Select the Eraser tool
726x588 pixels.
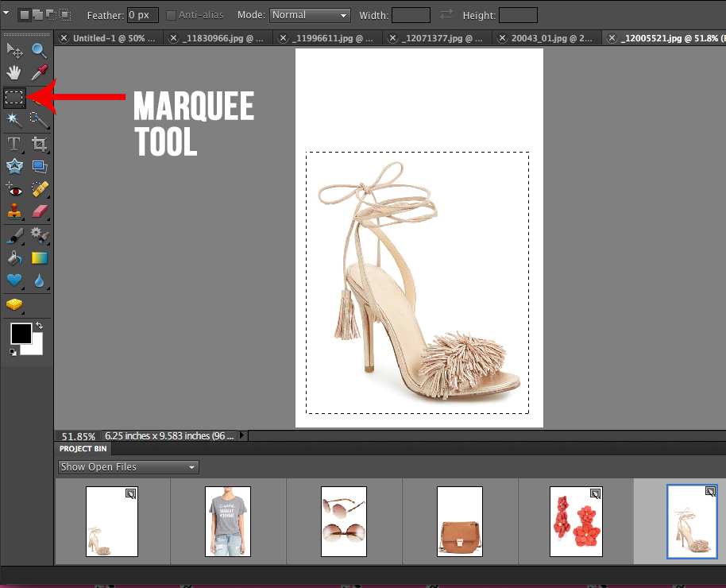[38, 211]
